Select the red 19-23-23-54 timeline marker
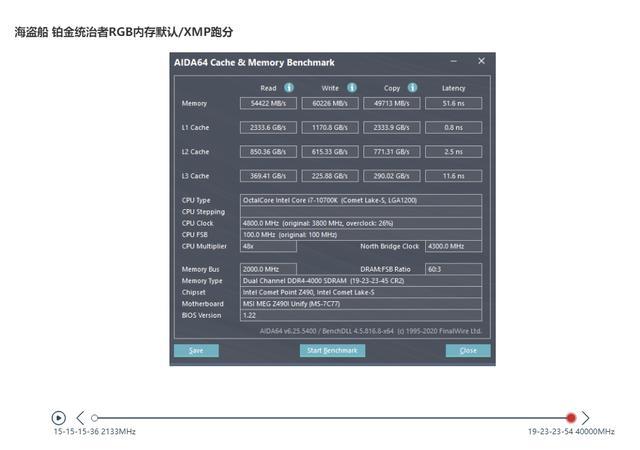Image resolution: width=640 pixels, height=450 pixels. 571,418
